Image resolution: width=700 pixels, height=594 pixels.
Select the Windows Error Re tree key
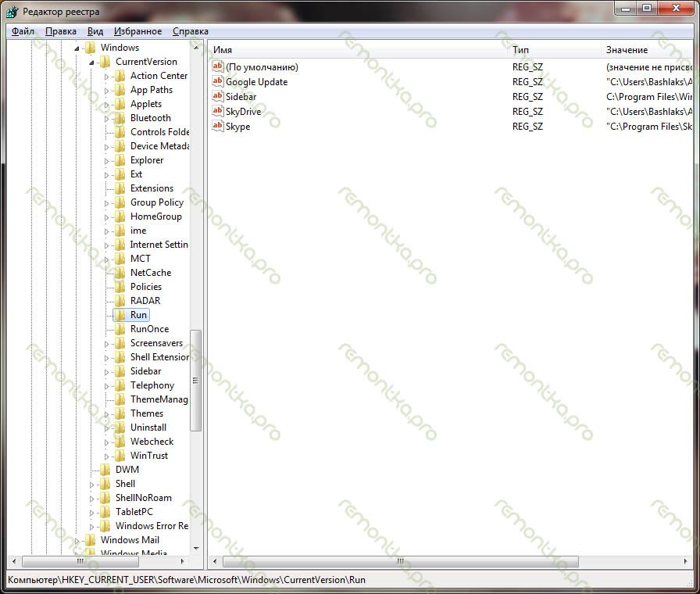tap(152, 526)
